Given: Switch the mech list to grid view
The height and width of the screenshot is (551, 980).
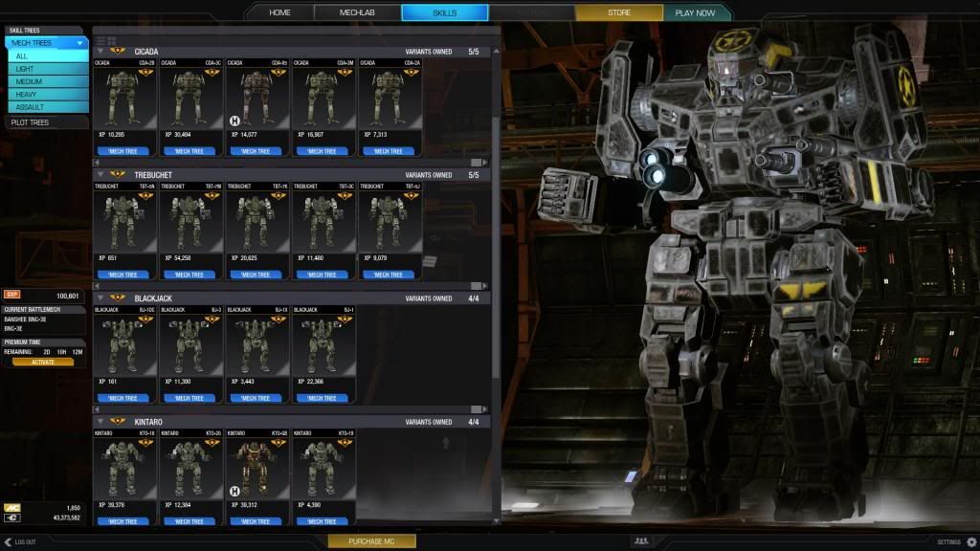Looking at the screenshot, I should tap(112, 41).
